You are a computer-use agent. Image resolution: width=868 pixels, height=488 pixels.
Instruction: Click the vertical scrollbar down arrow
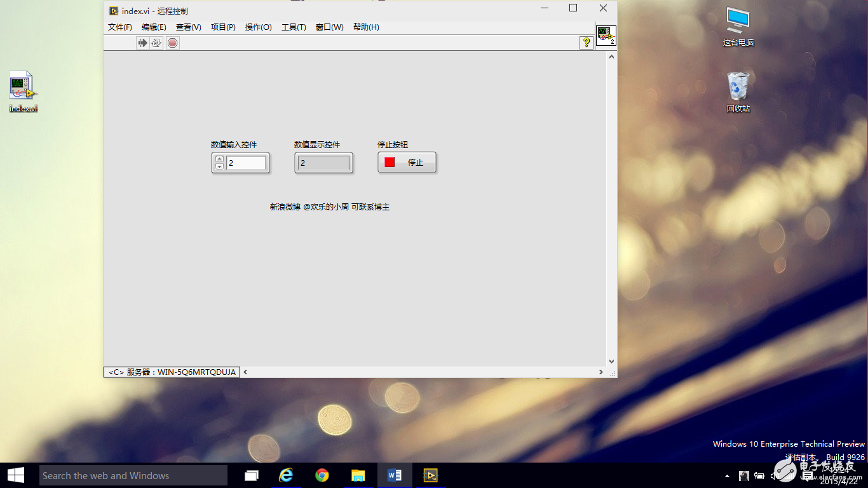click(x=612, y=361)
